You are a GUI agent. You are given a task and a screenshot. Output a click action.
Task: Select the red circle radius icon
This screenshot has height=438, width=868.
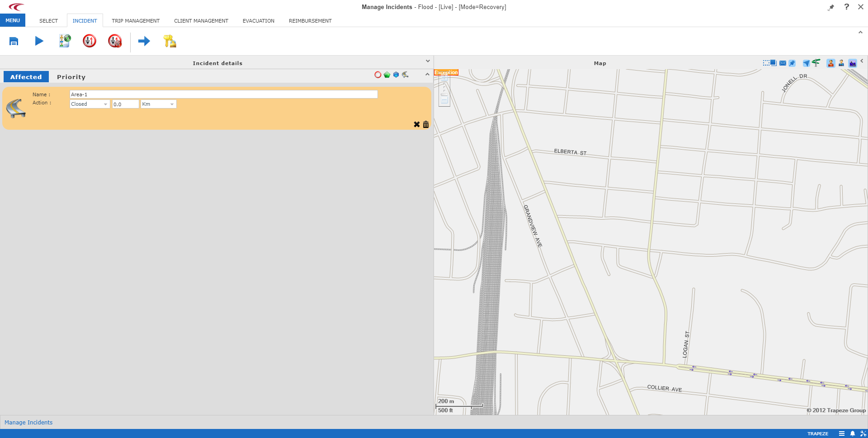point(378,75)
